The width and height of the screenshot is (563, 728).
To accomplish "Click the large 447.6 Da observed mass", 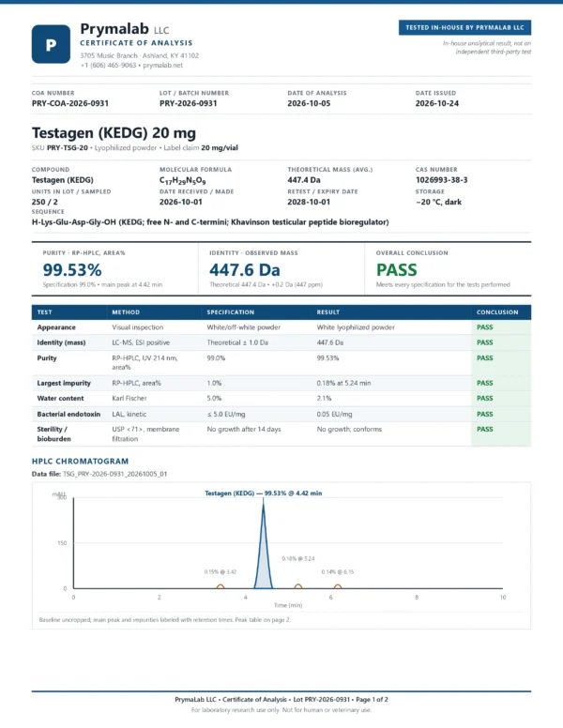I will pos(244,270).
